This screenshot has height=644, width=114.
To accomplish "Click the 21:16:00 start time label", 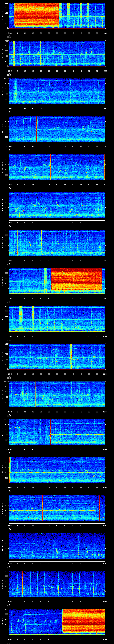I will [x=9, y=601].
